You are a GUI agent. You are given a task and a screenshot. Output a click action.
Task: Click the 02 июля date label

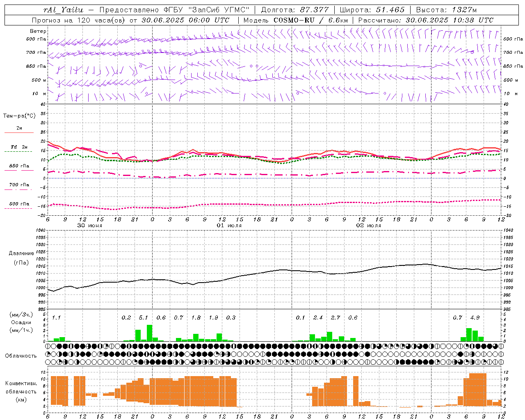click(x=369, y=226)
